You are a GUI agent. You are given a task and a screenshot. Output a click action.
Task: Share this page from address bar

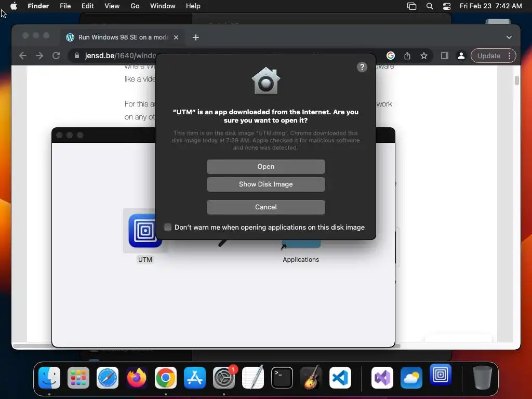point(407,56)
